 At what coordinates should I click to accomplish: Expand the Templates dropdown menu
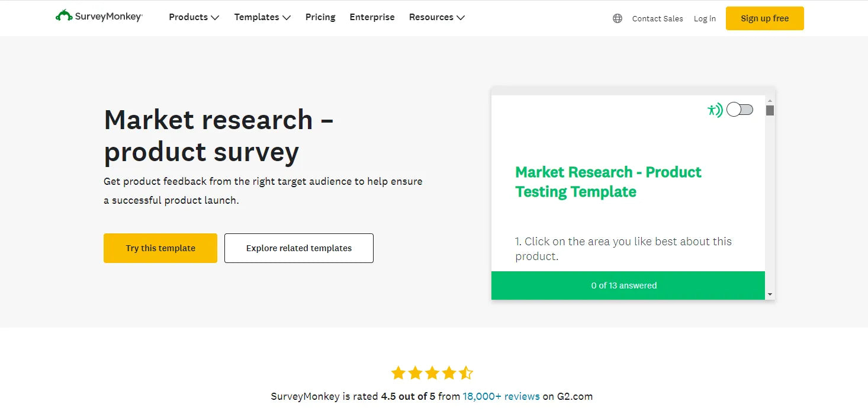tap(262, 17)
